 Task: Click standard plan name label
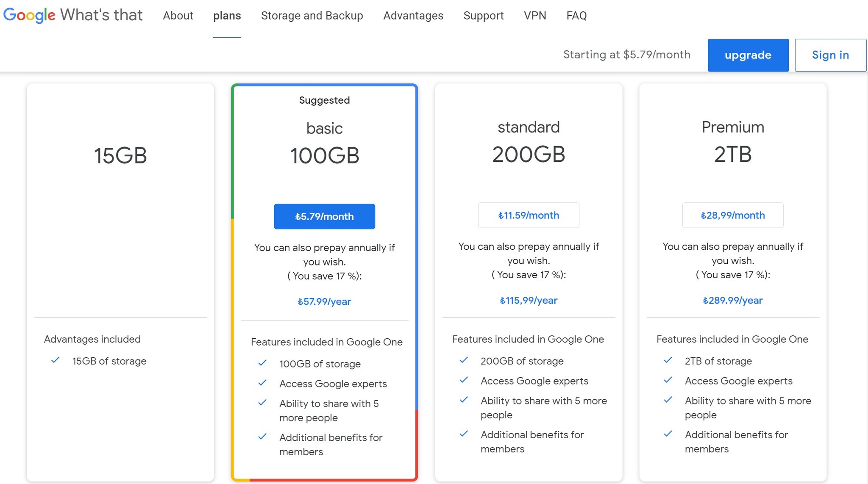(x=529, y=127)
